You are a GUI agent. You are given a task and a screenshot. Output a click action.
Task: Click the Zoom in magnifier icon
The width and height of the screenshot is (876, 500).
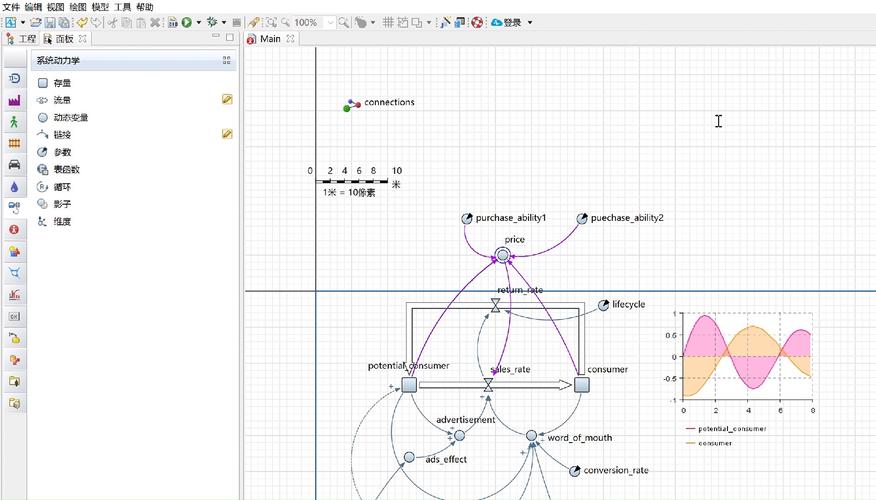point(344,22)
